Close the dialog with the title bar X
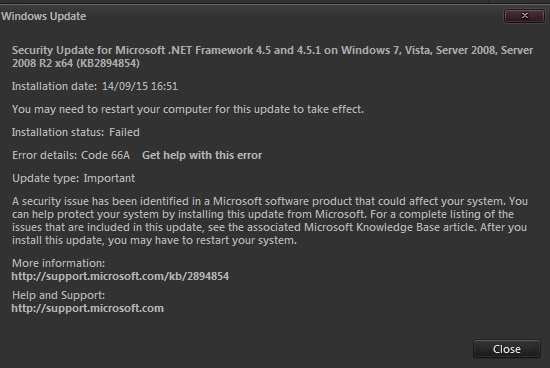 (524, 16)
